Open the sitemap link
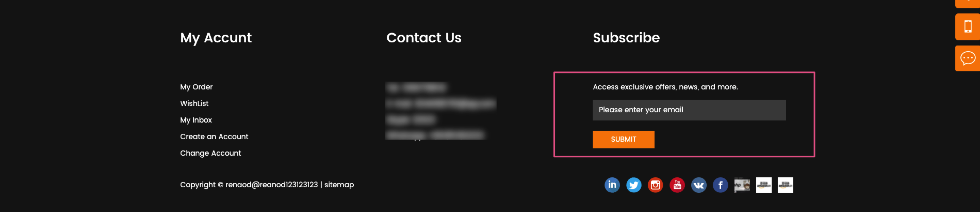The image size is (980, 212). (x=339, y=185)
